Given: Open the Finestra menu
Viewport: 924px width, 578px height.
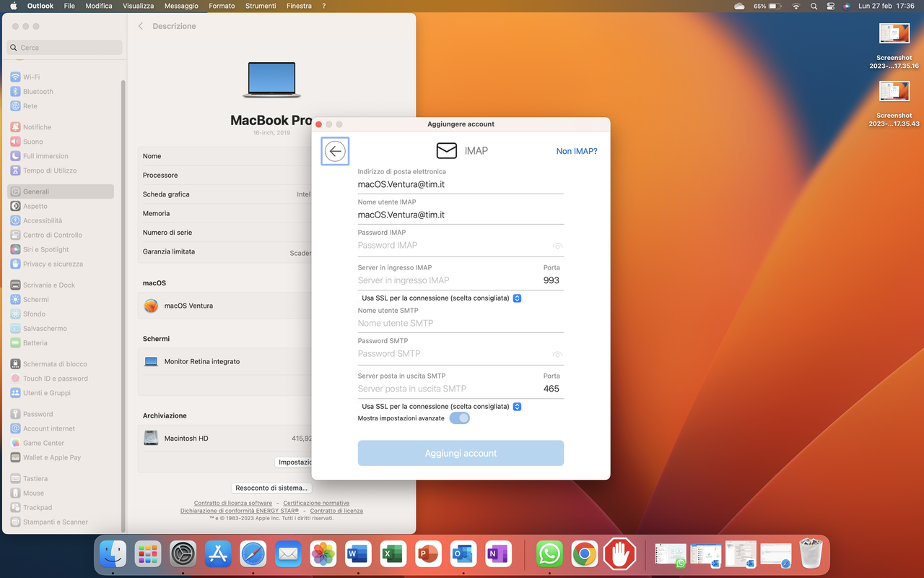Looking at the screenshot, I should point(299,6).
